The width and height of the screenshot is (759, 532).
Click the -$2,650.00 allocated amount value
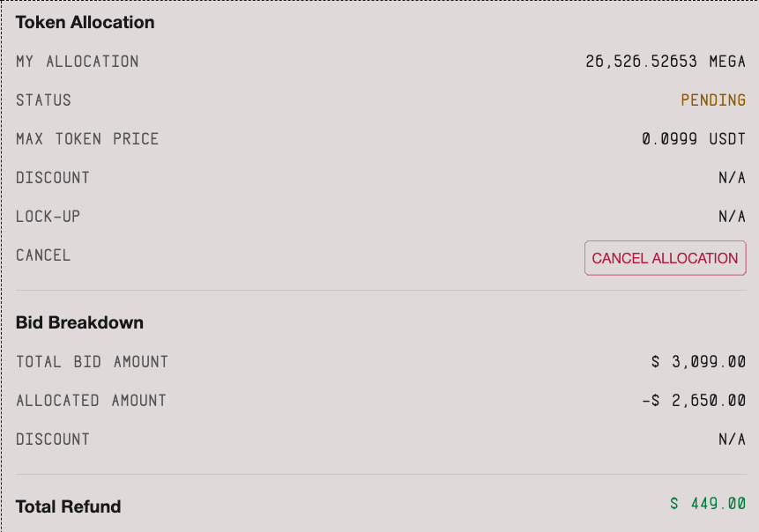[695, 401]
